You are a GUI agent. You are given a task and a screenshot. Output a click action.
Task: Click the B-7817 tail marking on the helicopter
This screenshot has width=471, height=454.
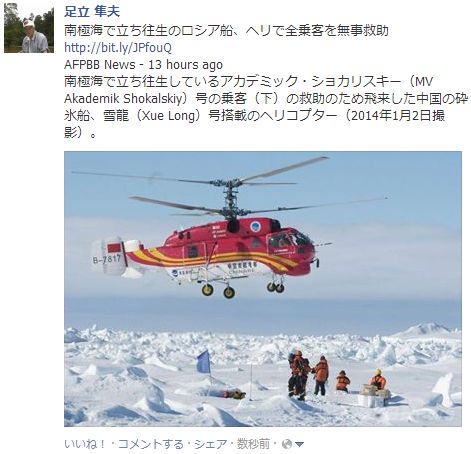pyautogui.click(x=107, y=259)
